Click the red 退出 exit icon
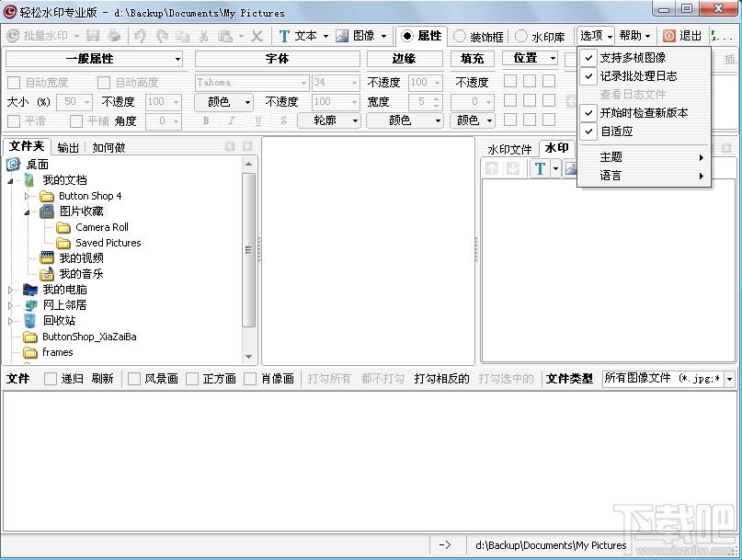Screen dimensions: 742x560 click(669, 36)
